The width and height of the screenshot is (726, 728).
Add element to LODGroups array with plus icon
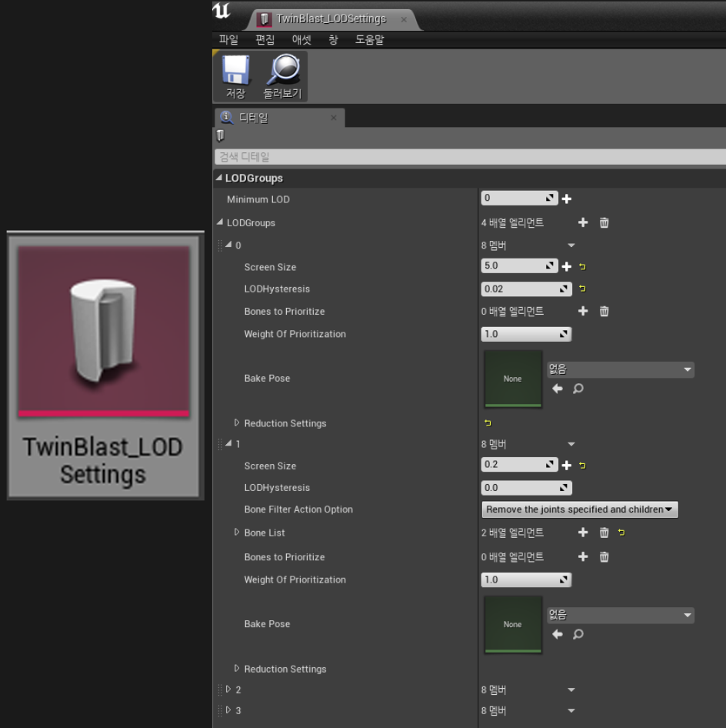[x=583, y=223]
